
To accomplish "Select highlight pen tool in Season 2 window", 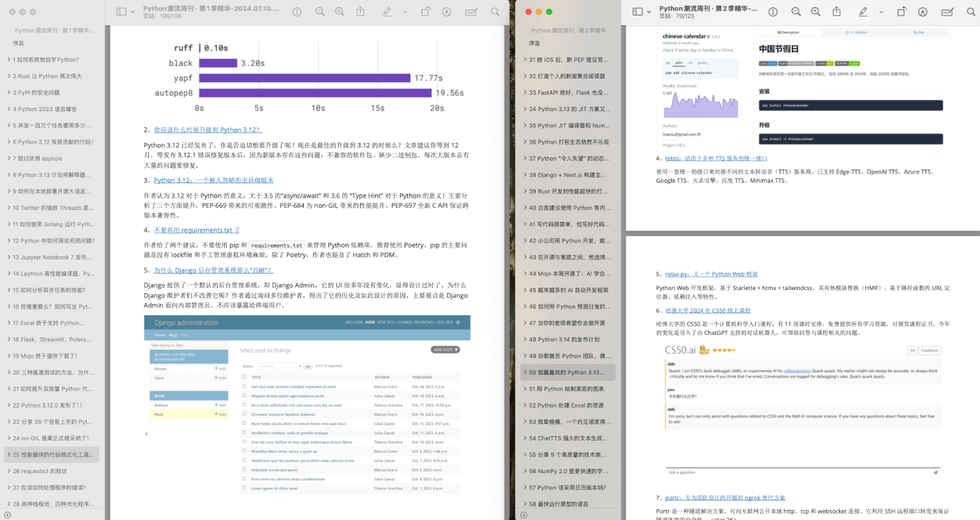I will (x=863, y=12).
